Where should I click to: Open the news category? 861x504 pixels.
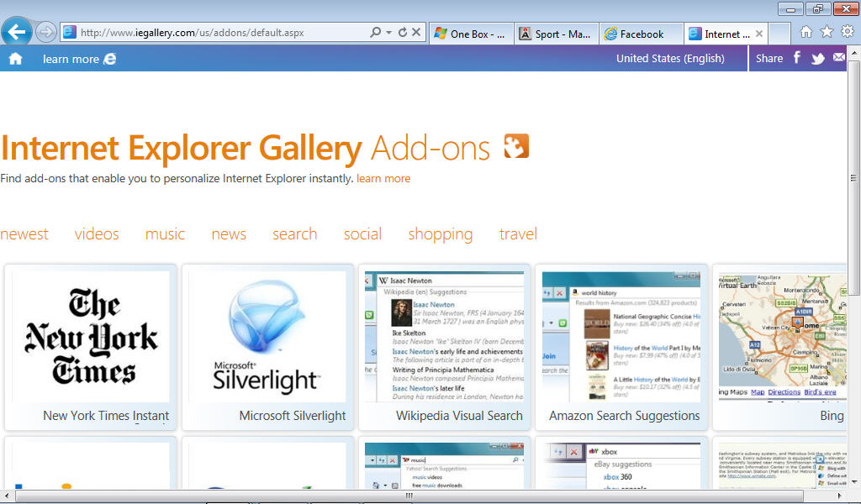(229, 234)
